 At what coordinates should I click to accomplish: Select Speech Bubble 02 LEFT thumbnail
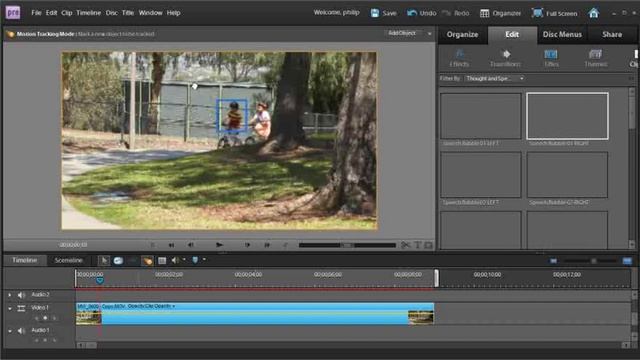click(481, 175)
